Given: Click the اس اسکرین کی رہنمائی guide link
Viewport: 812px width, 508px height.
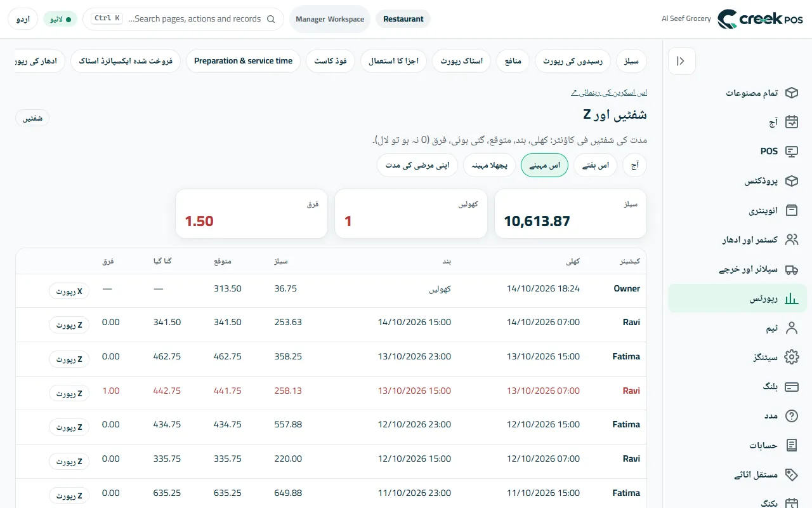Looking at the screenshot, I should 609,93.
